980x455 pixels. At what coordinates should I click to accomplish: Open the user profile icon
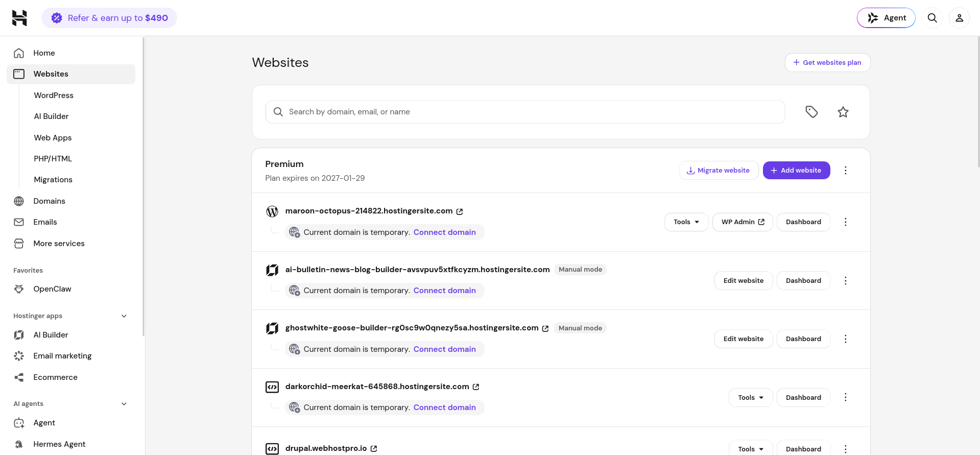click(959, 18)
